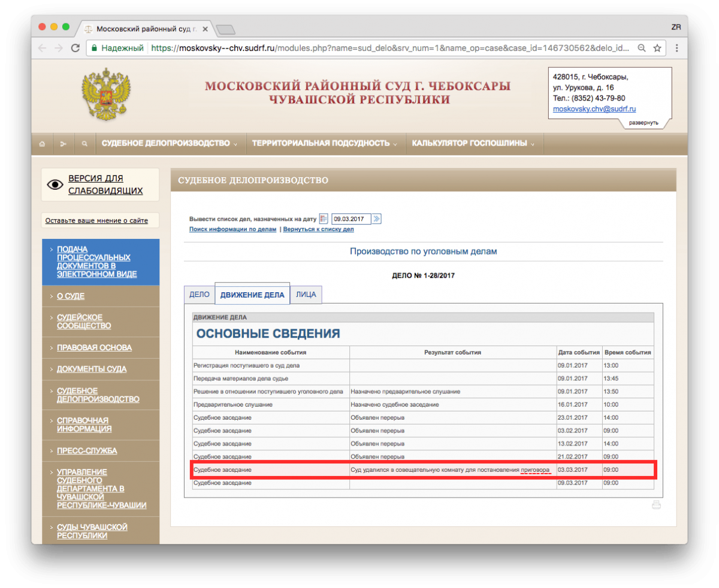
Task: Click the 'Вернуться к списку дел' link
Action: pos(318,229)
